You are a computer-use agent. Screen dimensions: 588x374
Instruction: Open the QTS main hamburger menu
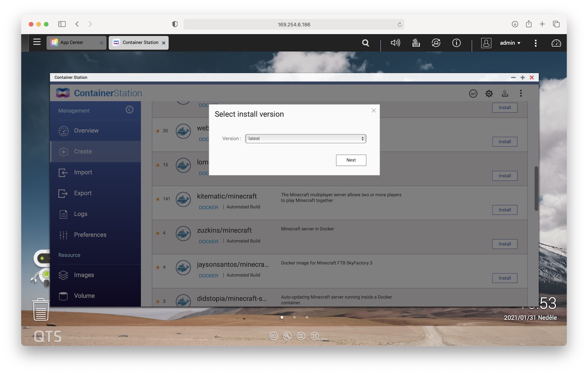point(37,42)
